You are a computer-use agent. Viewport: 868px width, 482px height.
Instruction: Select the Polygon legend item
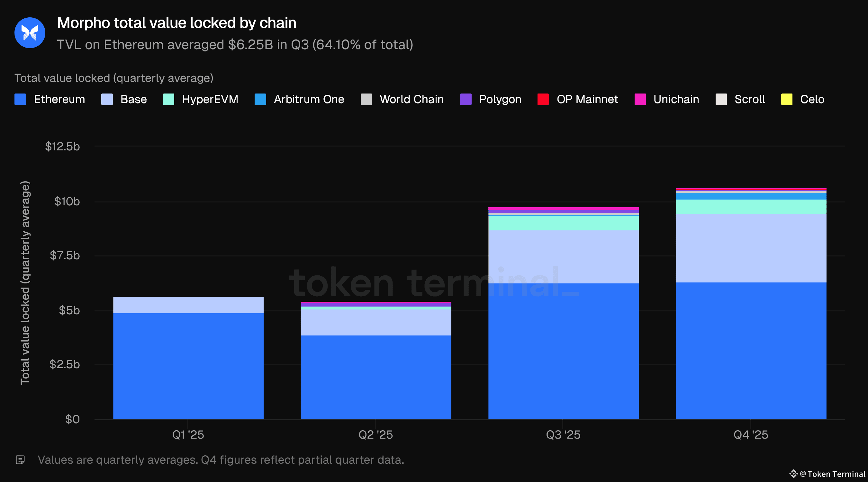(491, 99)
